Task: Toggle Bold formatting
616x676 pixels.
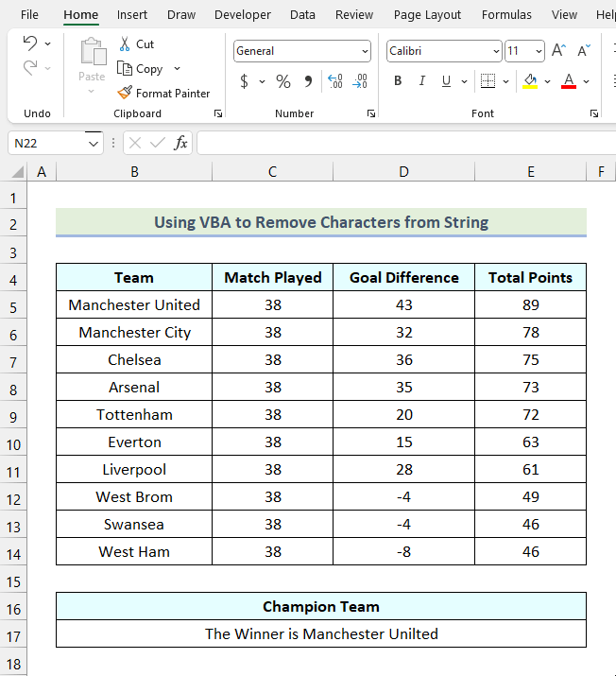Action: tap(398, 80)
